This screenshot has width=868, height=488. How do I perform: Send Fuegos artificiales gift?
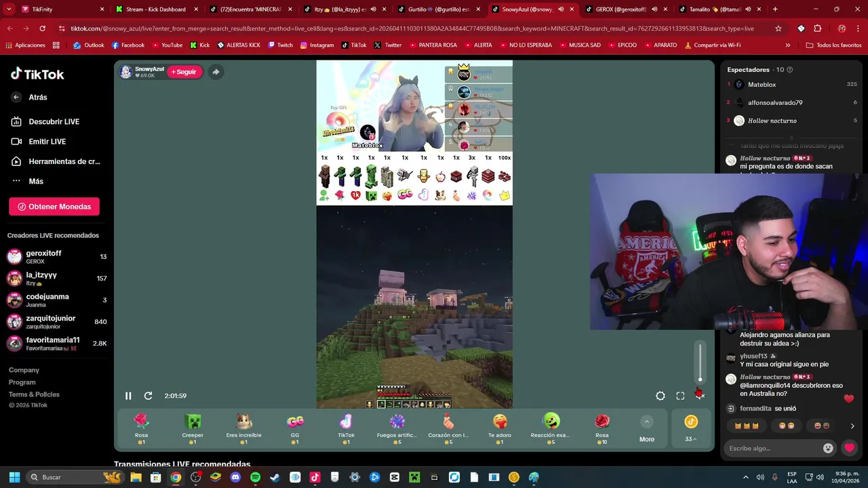click(397, 429)
